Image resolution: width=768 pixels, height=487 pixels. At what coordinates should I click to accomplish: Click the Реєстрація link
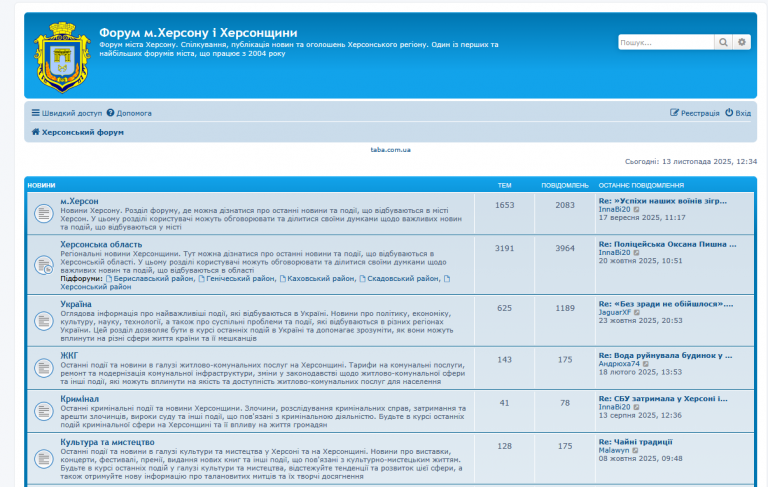pos(695,113)
